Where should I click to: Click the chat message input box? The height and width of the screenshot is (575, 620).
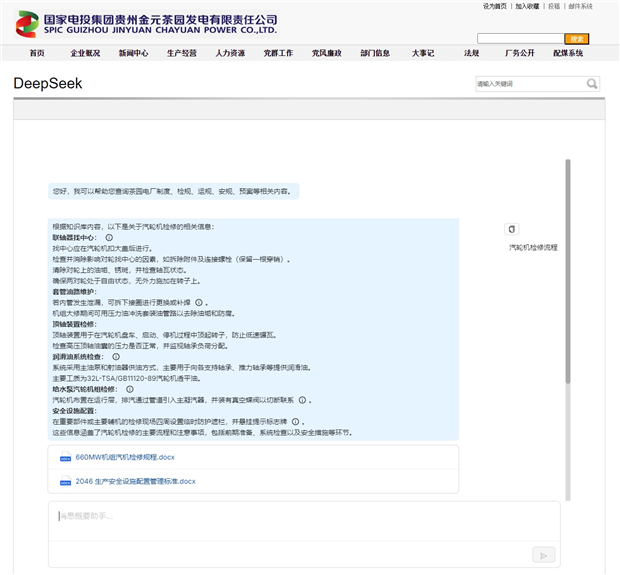coord(304,521)
